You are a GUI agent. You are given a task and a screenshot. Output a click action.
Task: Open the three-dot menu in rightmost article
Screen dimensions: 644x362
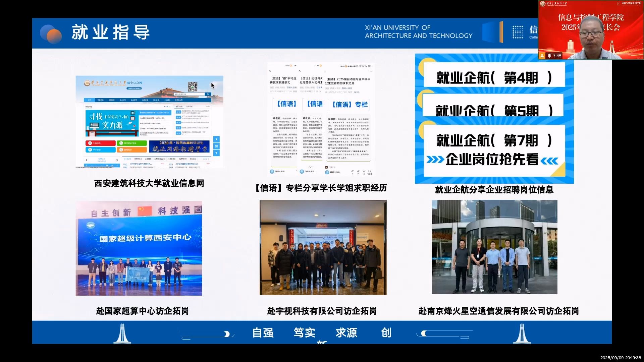(371, 71)
